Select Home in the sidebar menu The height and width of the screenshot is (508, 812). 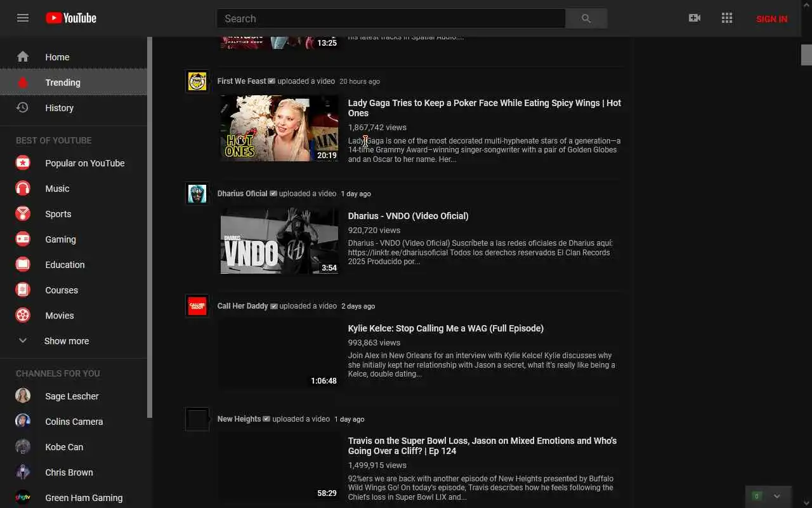click(74, 57)
